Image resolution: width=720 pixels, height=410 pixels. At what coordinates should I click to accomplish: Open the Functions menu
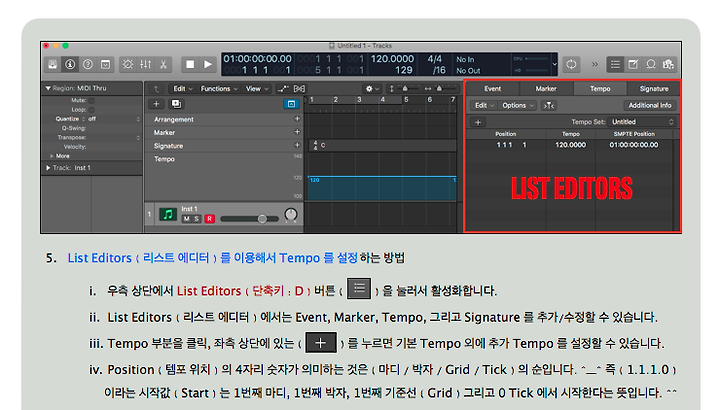(219, 89)
